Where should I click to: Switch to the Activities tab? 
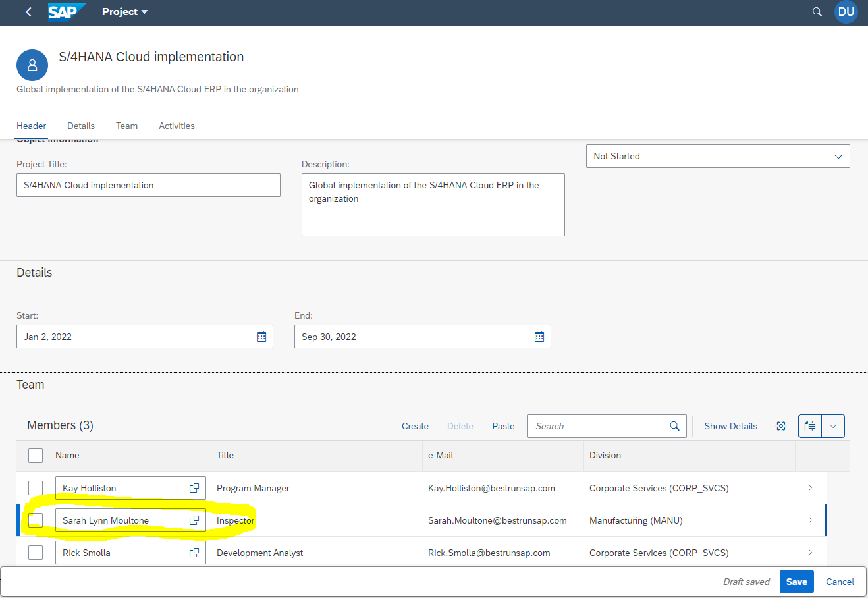(x=176, y=126)
